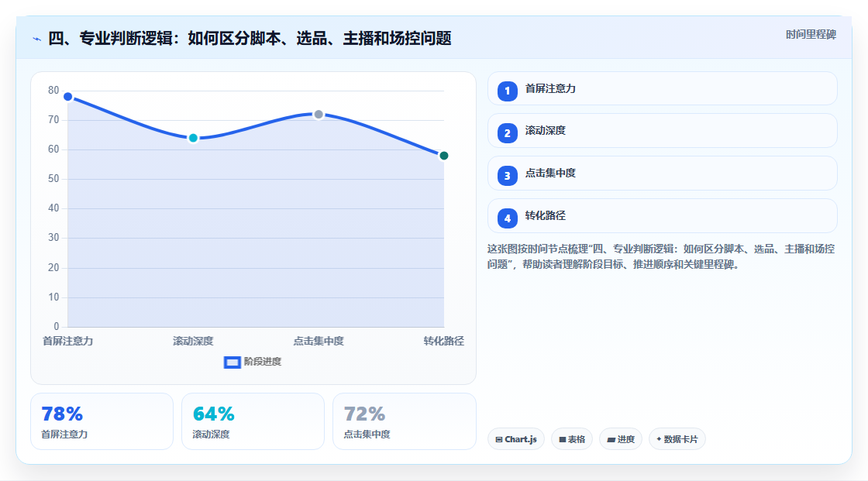The width and height of the screenshot is (868, 481).
Task: Click the number 3 badge for 点击集中度
Action: tap(507, 176)
